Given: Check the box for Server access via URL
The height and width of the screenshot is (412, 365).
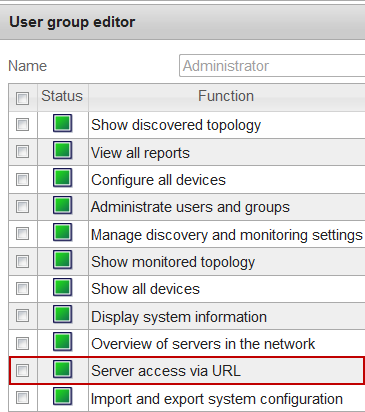Looking at the screenshot, I should point(22,370).
